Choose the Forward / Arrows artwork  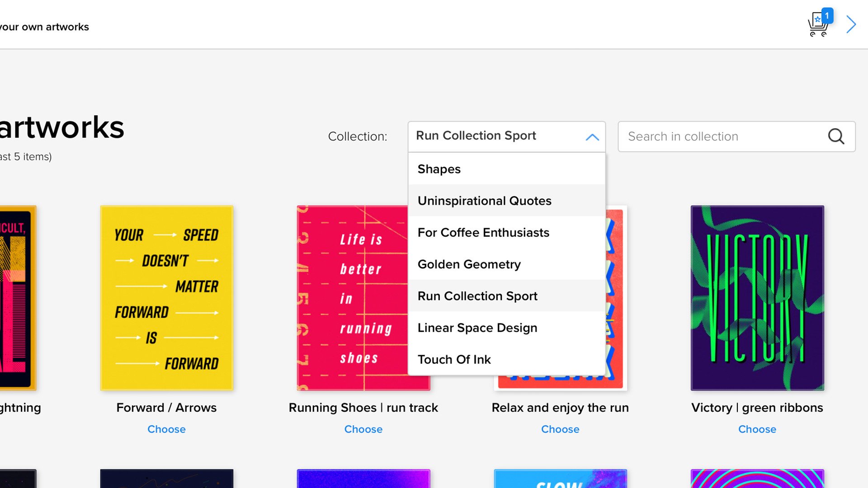pos(166,429)
